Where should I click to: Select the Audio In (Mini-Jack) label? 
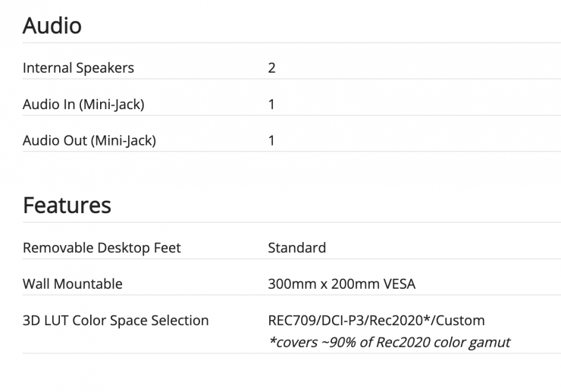pyautogui.click(x=83, y=104)
